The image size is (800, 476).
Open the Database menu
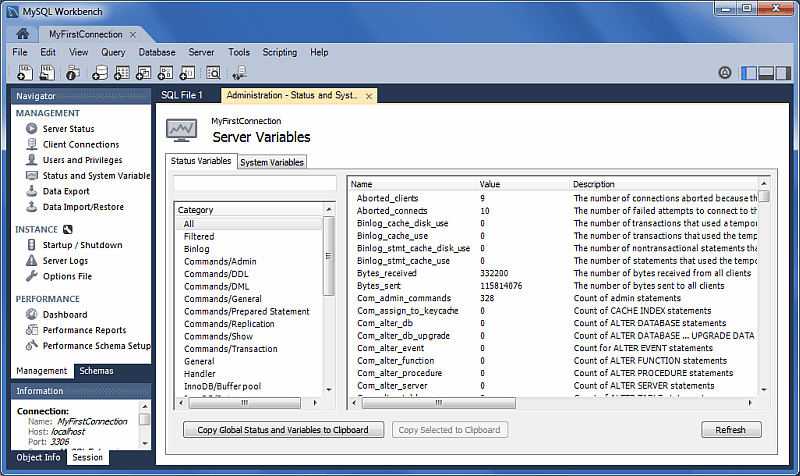[x=157, y=52]
